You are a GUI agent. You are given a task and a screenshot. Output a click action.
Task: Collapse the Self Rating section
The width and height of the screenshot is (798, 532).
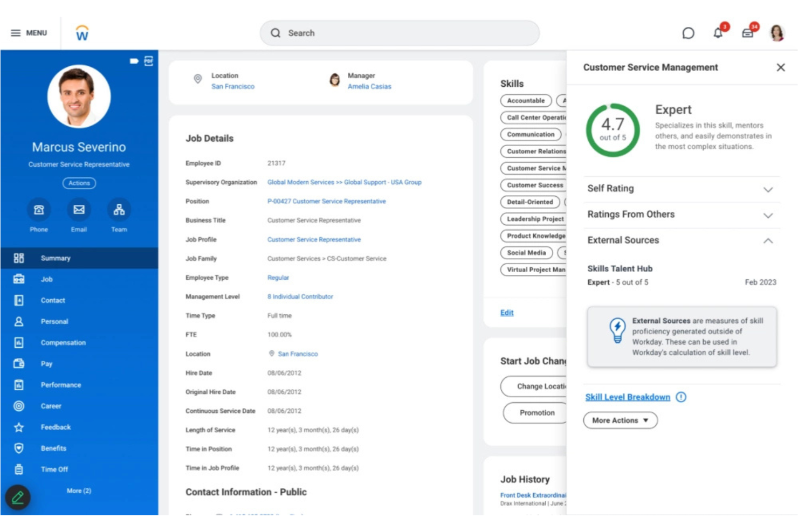(768, 189)
